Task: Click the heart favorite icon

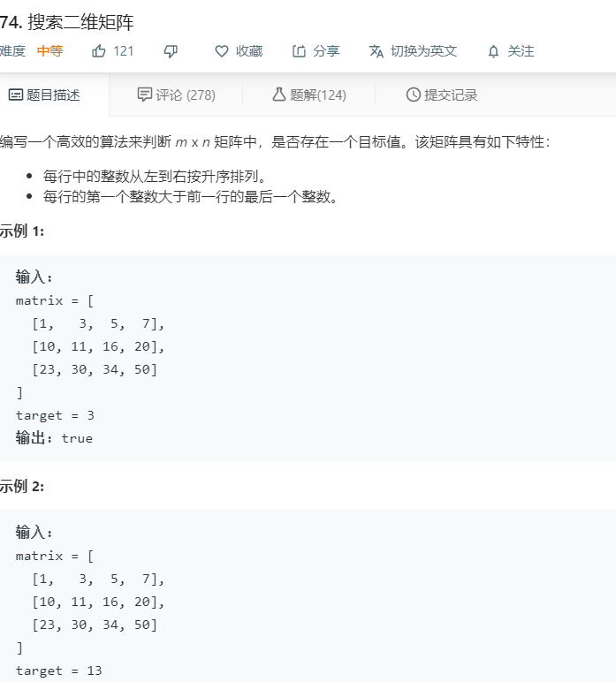Action: (222, 51)
